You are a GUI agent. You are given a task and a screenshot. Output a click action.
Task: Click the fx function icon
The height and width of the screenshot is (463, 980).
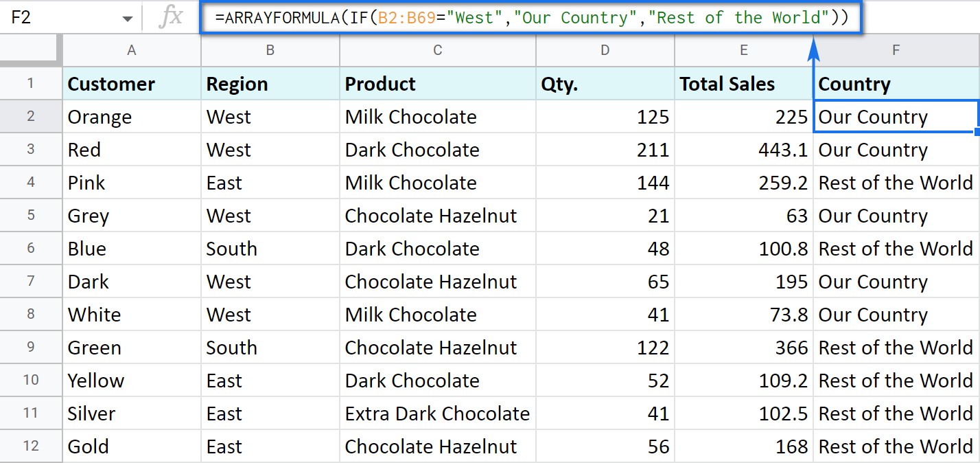click(x=170, y=17)
